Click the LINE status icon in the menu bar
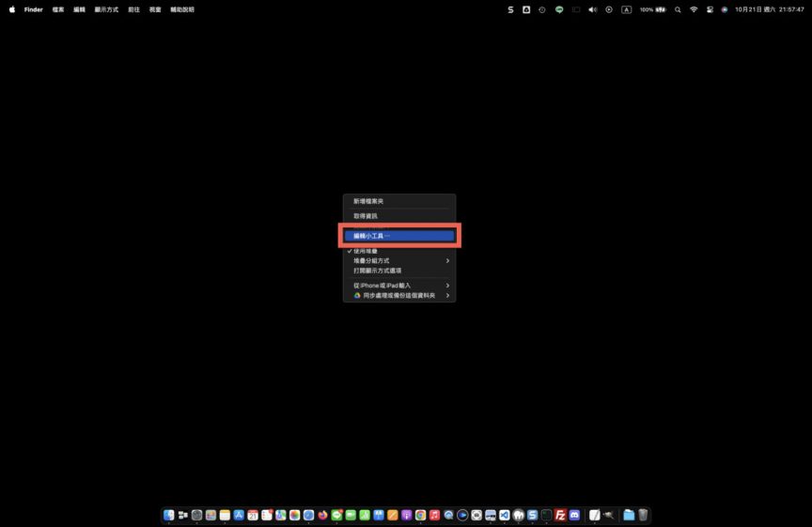812x527 pixels. point(559,9)
